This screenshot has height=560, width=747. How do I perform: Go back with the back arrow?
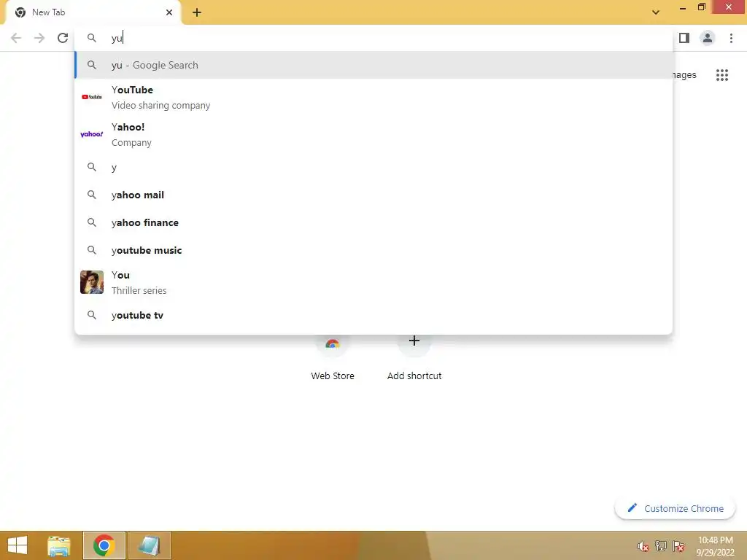[x=16, y=38]
